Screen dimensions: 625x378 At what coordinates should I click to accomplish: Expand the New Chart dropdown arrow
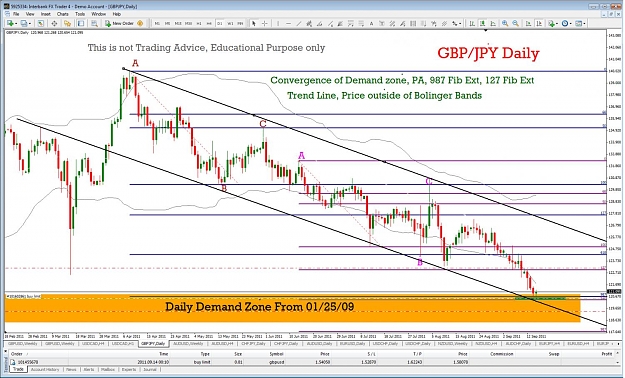(16, 24)
